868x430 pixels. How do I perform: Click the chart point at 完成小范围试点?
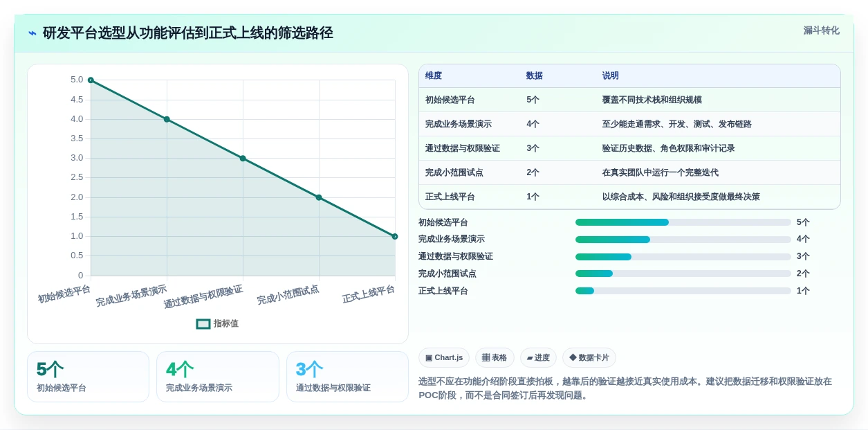pyautogui.click(x=319, y=197)
